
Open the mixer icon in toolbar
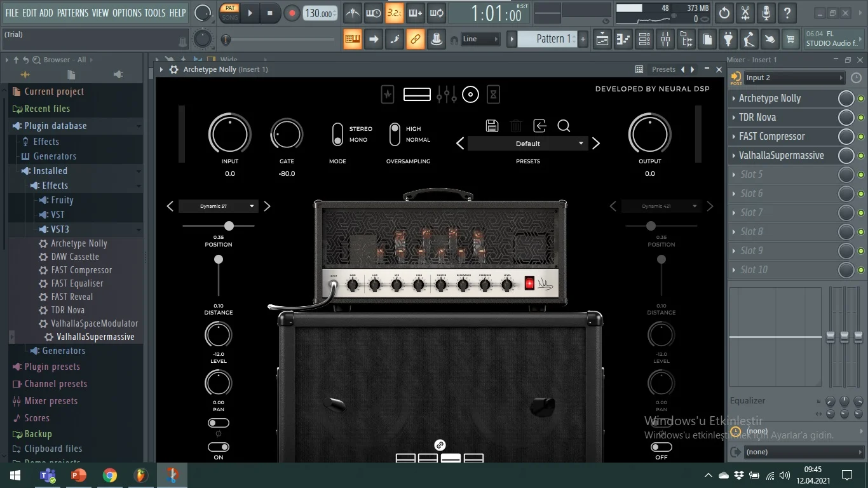(x=665, y=39)
